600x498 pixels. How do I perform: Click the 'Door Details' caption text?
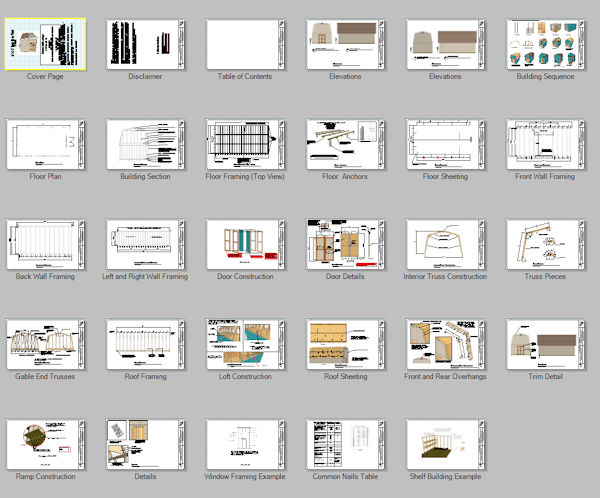tap(345, 276)
